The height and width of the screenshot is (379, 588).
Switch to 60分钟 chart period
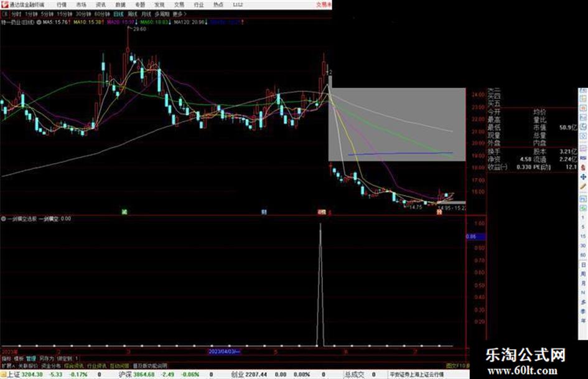point(102,14)
